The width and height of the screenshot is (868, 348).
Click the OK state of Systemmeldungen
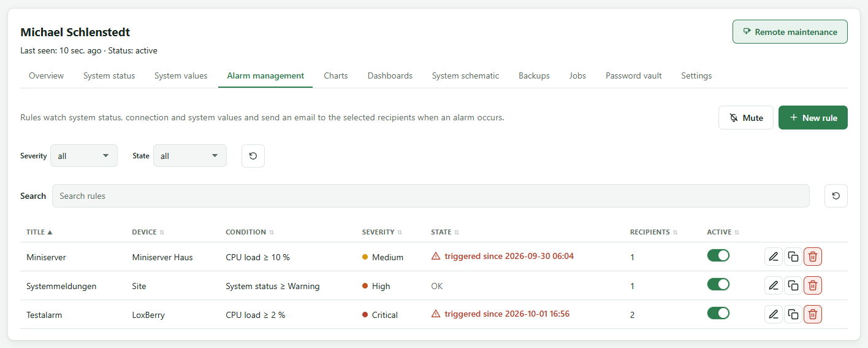[x=437, y=286]
